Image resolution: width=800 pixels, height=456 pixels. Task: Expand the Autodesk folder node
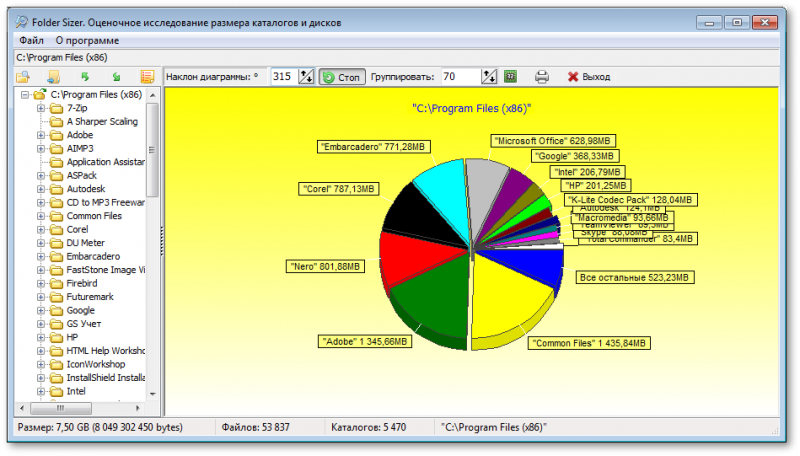click(x=41, y=189)
